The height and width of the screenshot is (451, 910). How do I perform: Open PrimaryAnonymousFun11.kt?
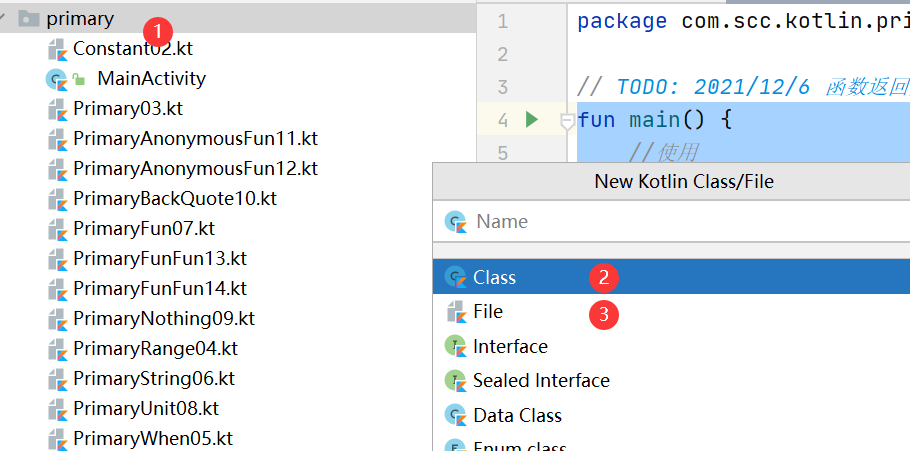point(195,138)
